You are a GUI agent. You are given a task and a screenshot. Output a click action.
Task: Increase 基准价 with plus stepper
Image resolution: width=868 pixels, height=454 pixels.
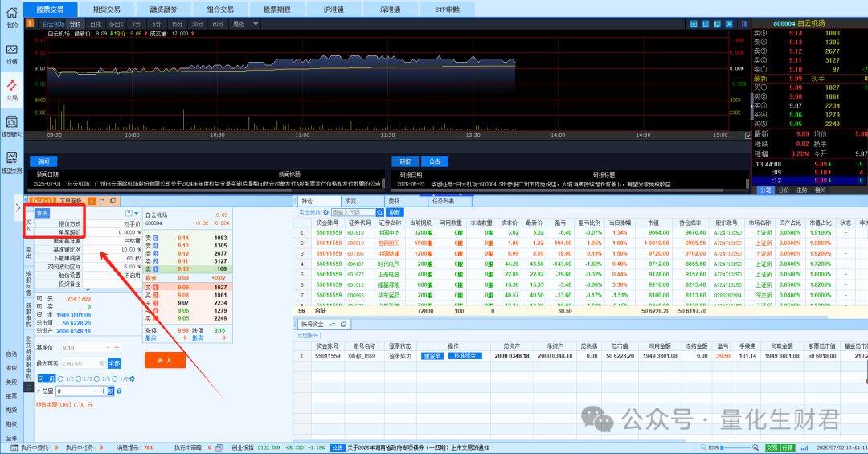(117, 348)
